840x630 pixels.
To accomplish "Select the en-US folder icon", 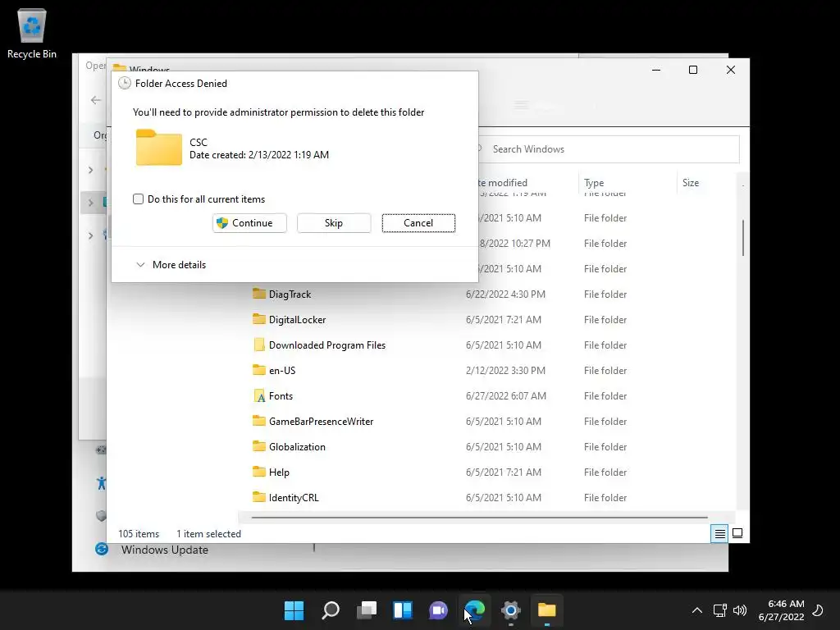I will [259, 370].
